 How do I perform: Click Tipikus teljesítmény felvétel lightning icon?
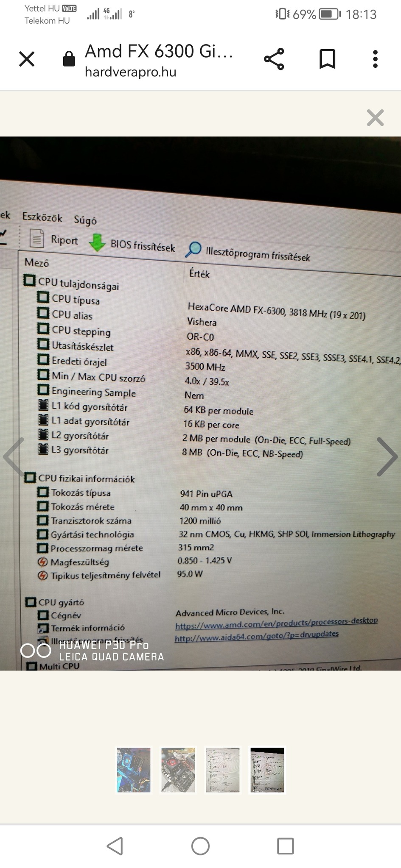pyautogui.click(x=42, y=576)
